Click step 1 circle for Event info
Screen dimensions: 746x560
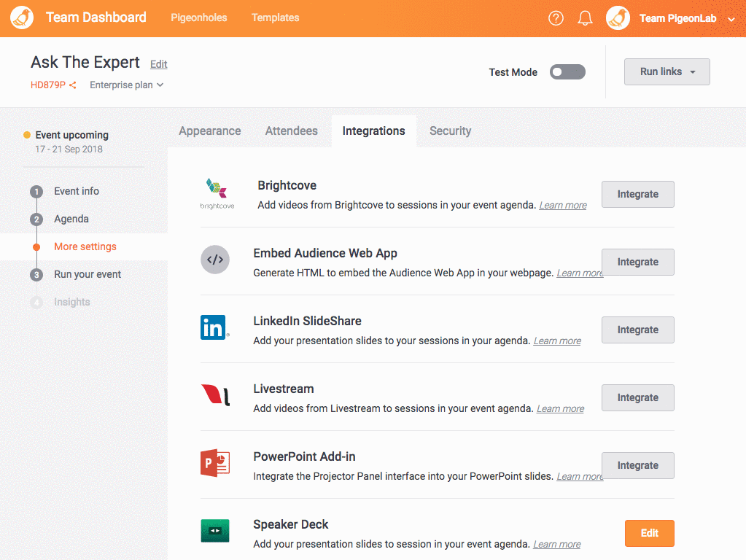(x=36, y=192)
